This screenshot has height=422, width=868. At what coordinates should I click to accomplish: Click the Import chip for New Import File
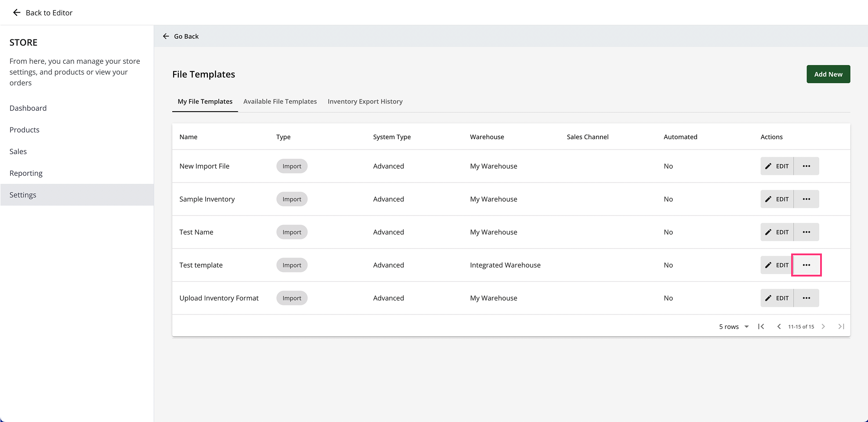(292, 166)
